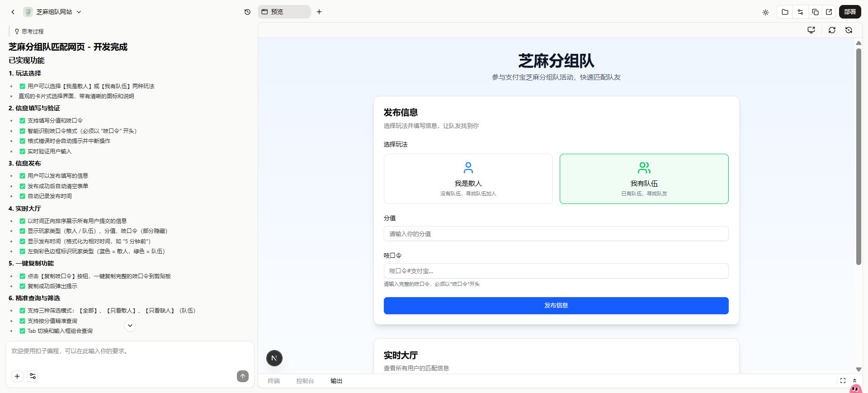Click the back arrow icon

click(13, 12)
